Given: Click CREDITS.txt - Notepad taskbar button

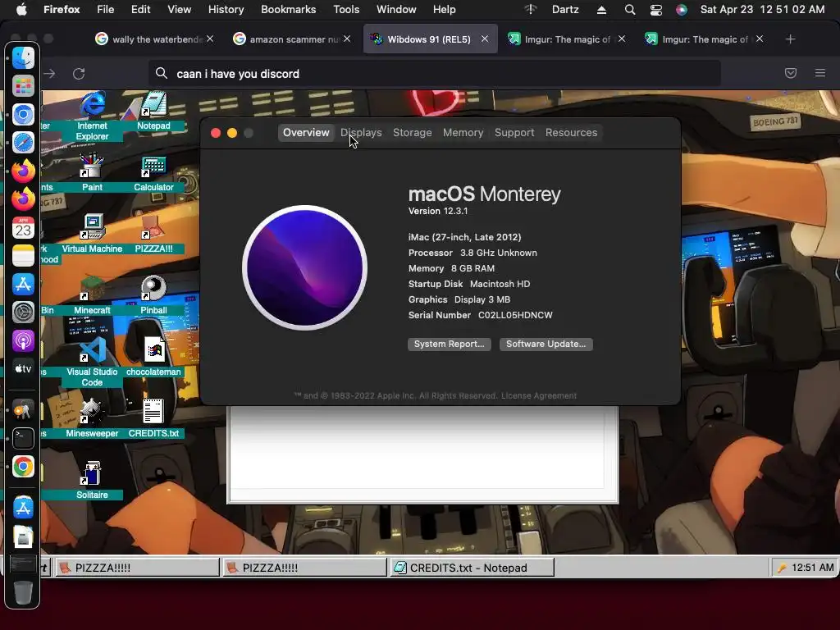Looking at the screenshot, I should point(471,568).
